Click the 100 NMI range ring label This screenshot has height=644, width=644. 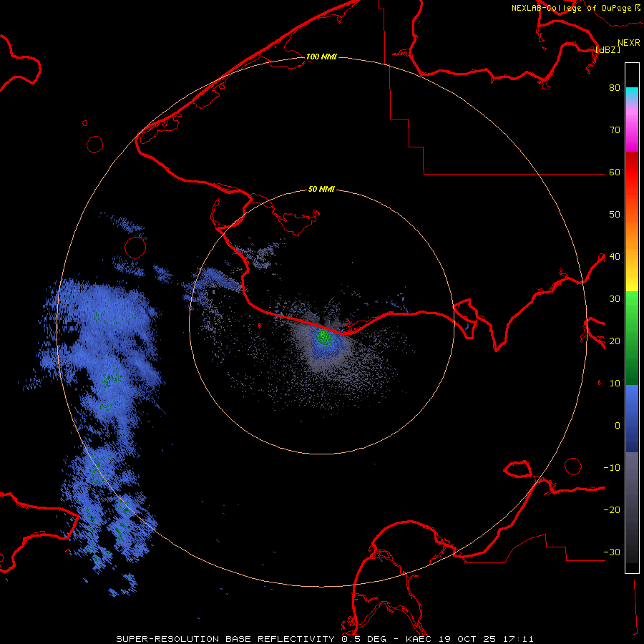(321, 57)
